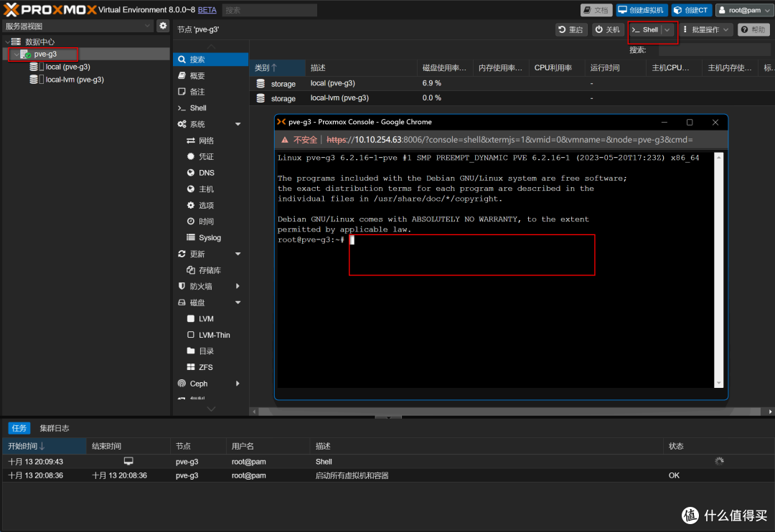
Task: Click the 防火墙 shield icon
Action: 182,286
